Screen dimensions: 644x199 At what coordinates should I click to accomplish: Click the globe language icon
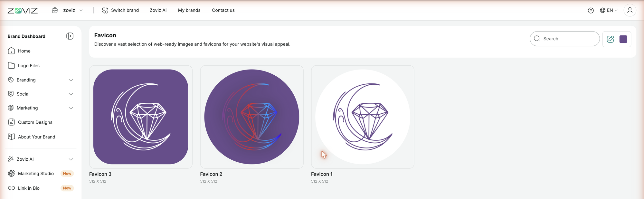pyautogui.click(x=603, y=10)
